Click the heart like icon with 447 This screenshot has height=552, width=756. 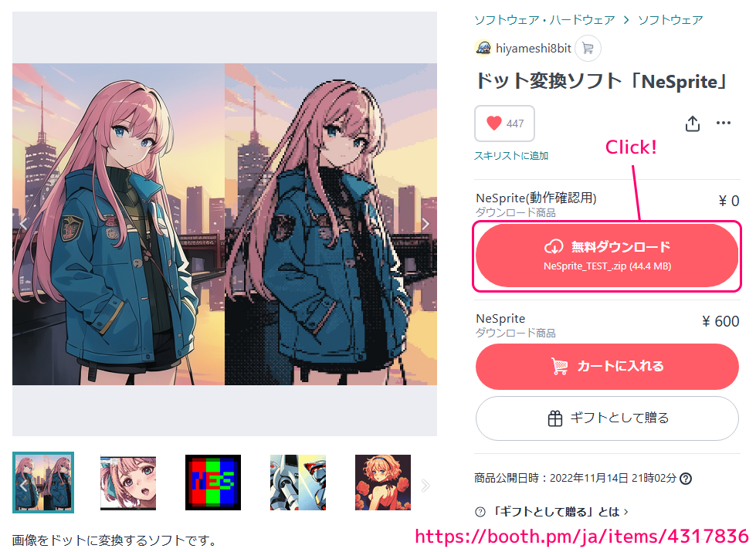pyautogui.click(x=504, y=124)
